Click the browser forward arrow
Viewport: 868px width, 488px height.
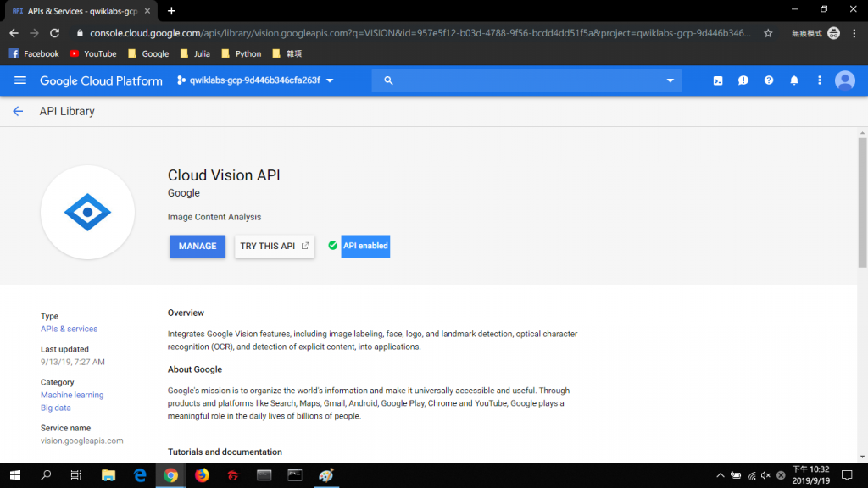click(x=34, y=33)
